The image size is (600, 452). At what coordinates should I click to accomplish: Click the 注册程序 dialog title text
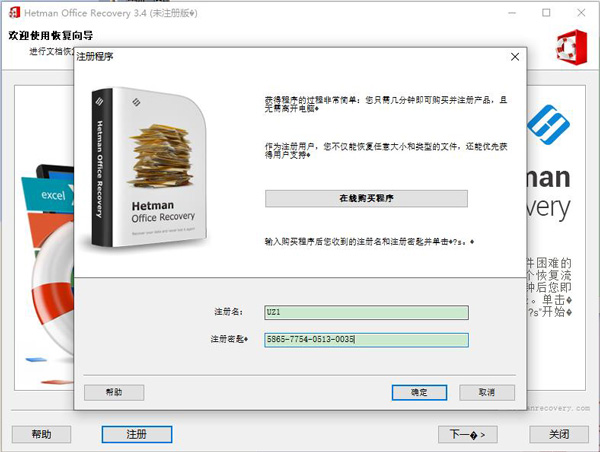(95, 57)
